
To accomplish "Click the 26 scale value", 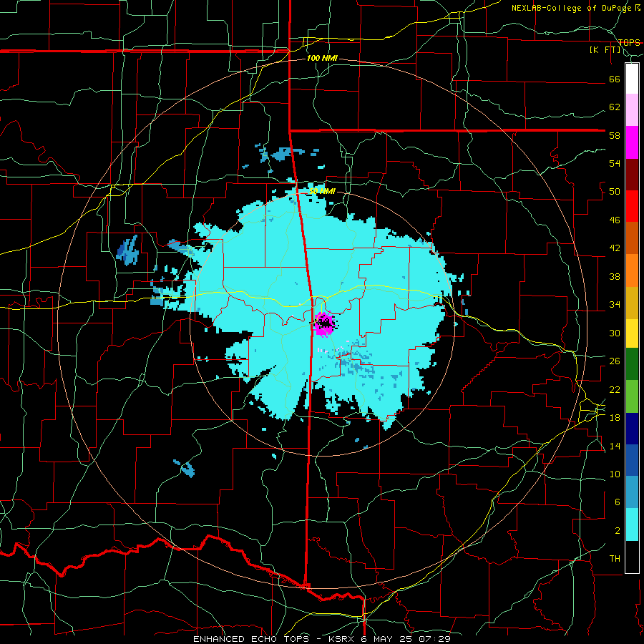I will 615,361.
